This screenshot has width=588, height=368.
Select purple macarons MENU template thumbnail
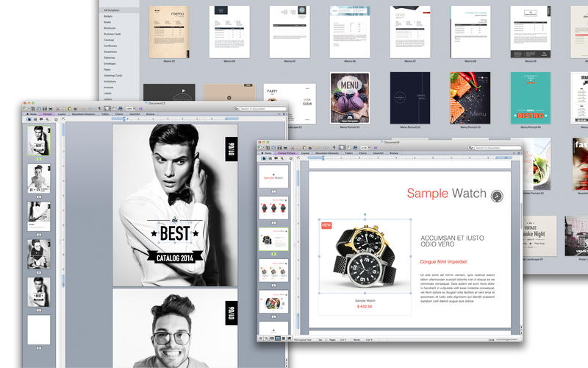350,98
